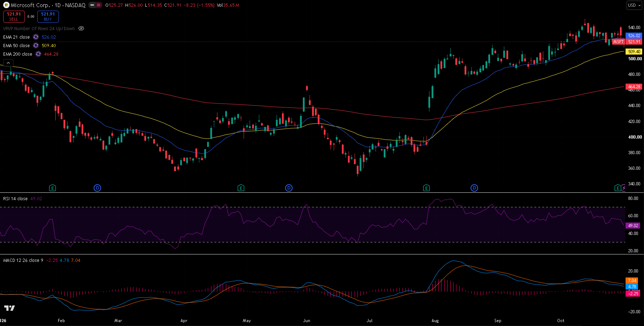Image resolution: width=644 pixels, height=326 pixels.
Task: Click the refresh icon next to EMA 21
Action: tap(36, 37)
